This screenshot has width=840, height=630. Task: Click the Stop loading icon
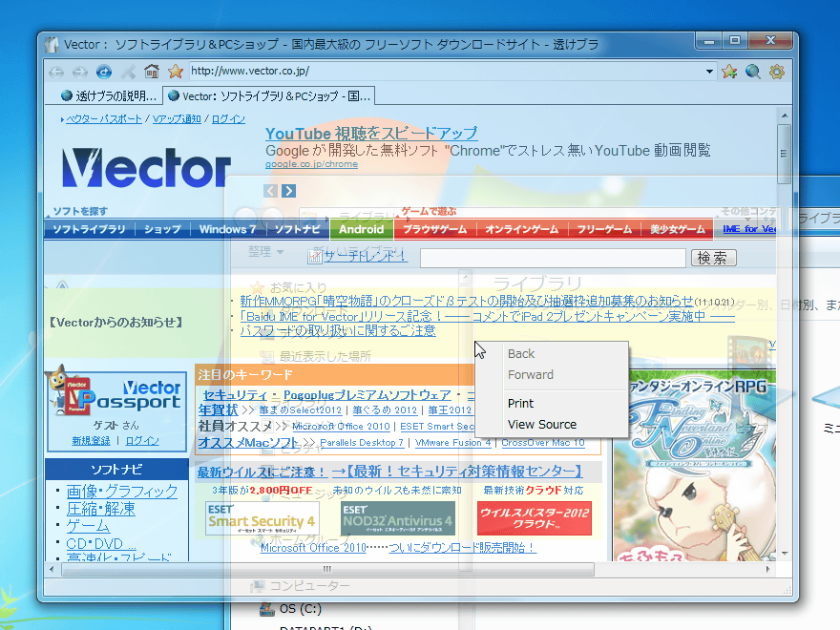point(128,72)
